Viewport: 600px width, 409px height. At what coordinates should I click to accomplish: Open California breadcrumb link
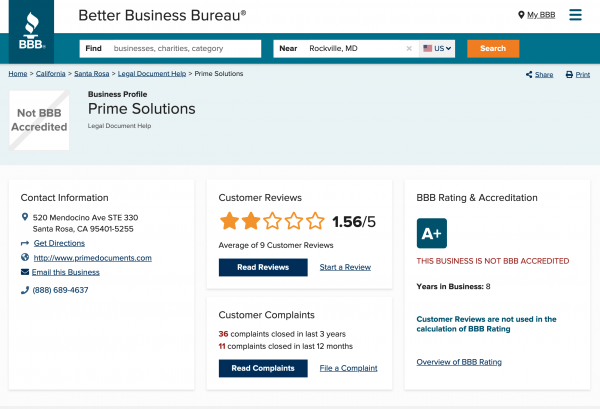tap(51, 73)
